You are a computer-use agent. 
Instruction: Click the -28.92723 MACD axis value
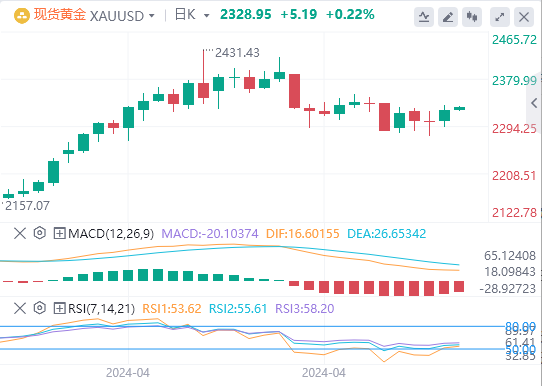click(x=508, y=289)
